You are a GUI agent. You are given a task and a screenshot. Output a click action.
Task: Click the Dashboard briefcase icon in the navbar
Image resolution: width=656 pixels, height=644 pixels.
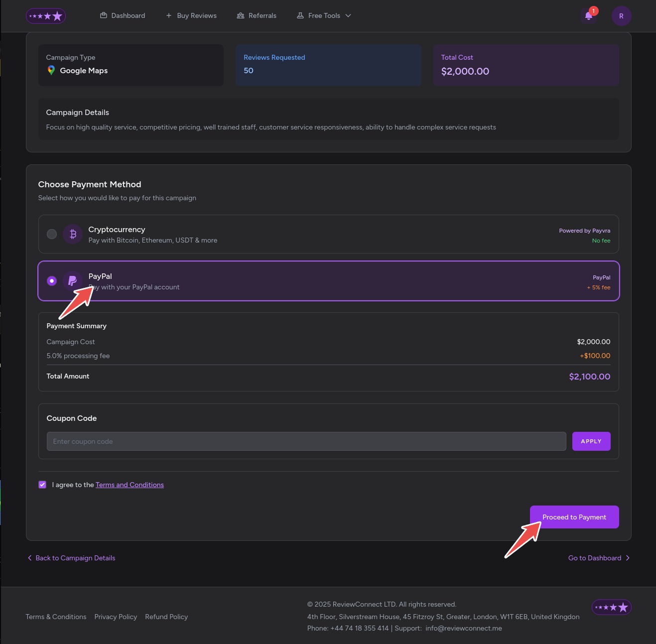[104, 15]
